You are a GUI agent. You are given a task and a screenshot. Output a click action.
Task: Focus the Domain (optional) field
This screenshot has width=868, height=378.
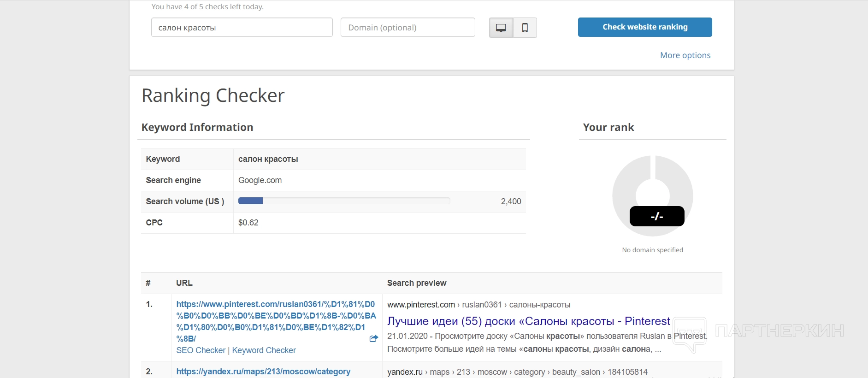[x=407, y=28]
